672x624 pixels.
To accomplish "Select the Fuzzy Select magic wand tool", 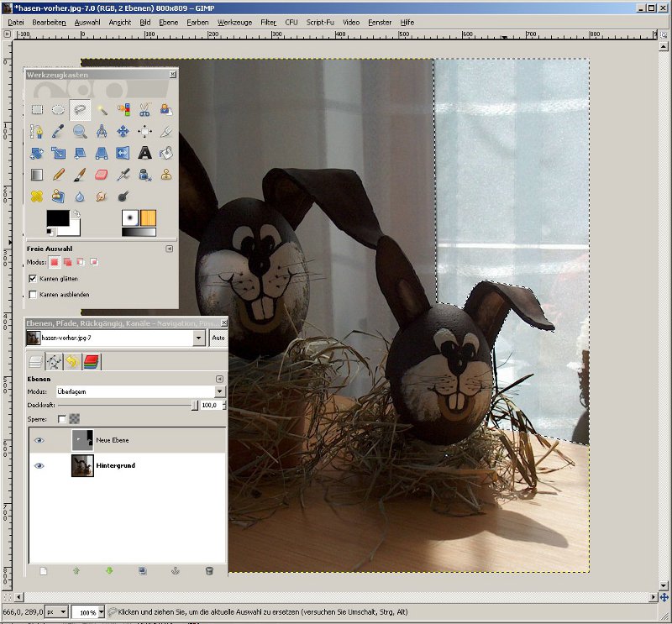I will pyautogui.click(x=102, y=109).
